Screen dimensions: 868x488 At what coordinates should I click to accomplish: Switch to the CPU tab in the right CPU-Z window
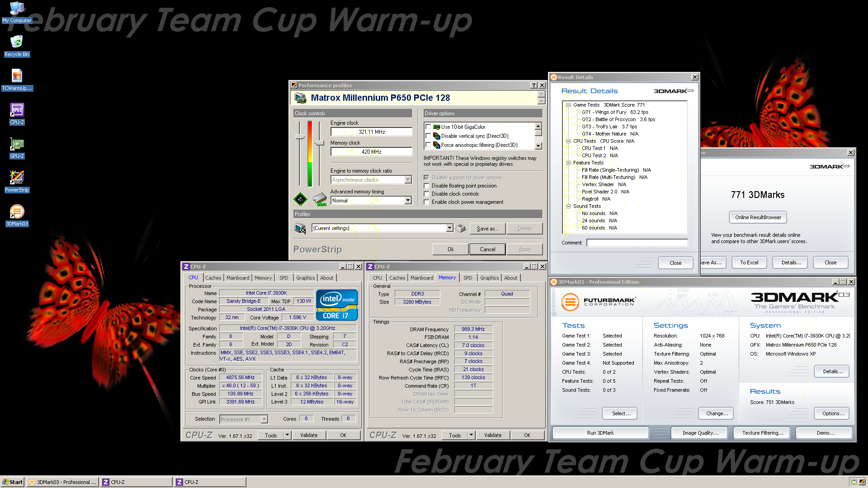377,278
